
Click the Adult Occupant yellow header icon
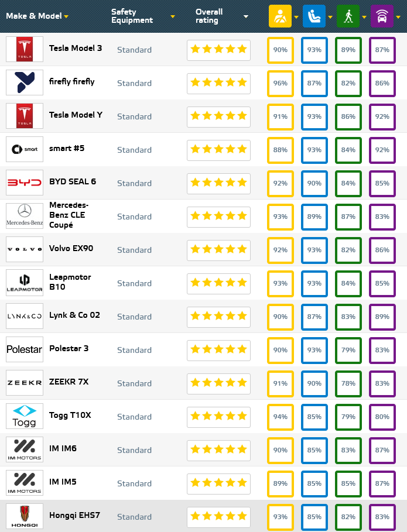pos(279,16)
